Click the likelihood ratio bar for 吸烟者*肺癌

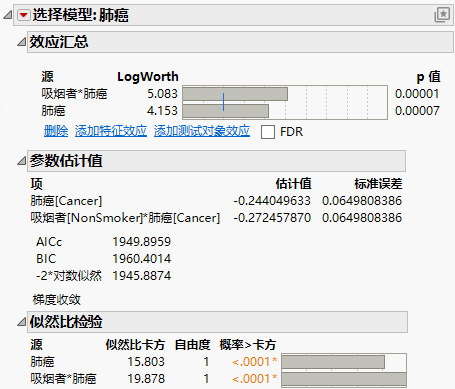(x=344, y=379)
